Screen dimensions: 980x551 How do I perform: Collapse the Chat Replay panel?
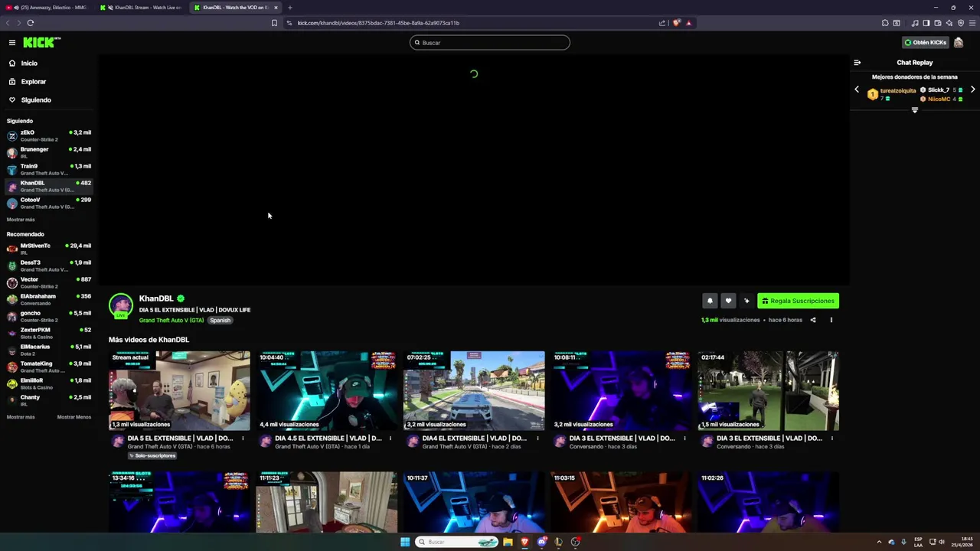pos(857,63)
